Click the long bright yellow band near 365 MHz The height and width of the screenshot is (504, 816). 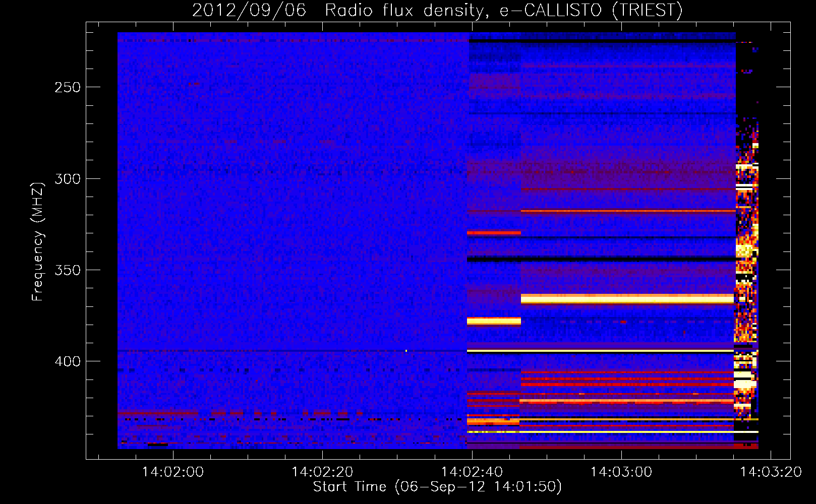click(627, 299)
